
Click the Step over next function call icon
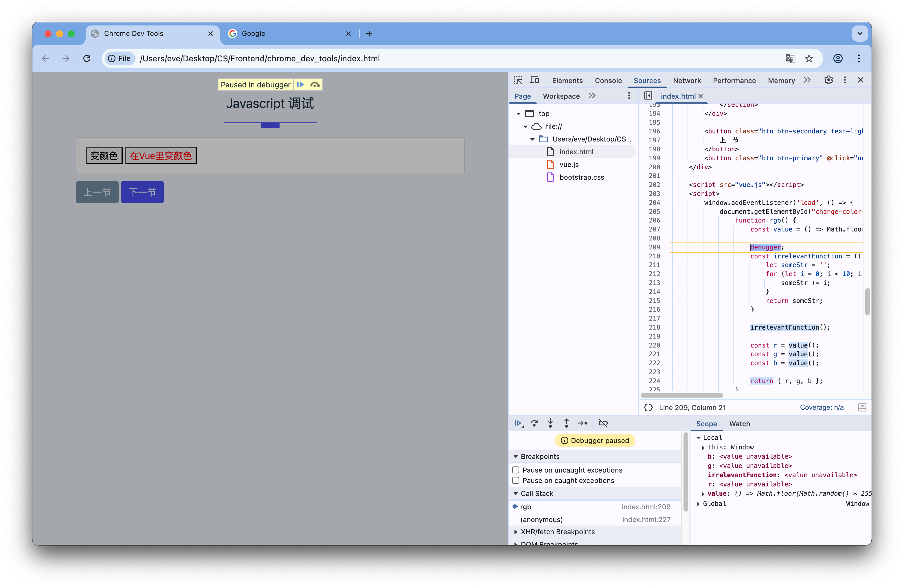pos(534,423)
